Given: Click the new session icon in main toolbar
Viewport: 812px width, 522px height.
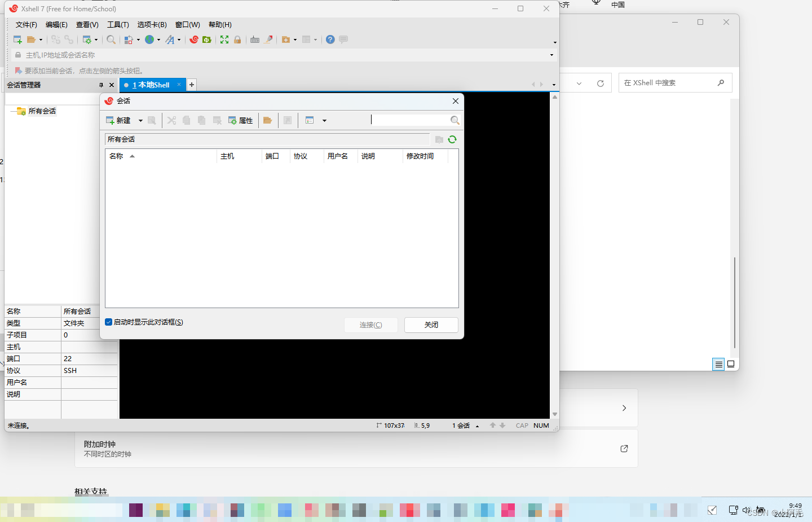Looking at the screenshot, I should click(x=17, y=40).
